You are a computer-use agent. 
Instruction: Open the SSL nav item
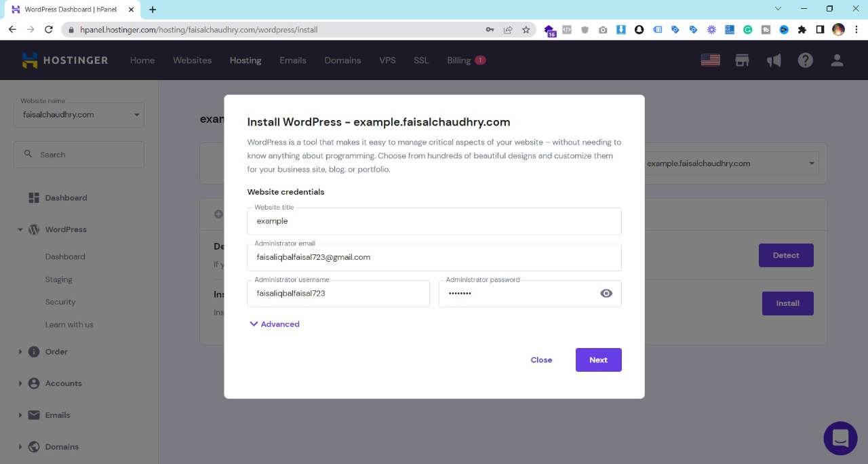click(421, 60)
